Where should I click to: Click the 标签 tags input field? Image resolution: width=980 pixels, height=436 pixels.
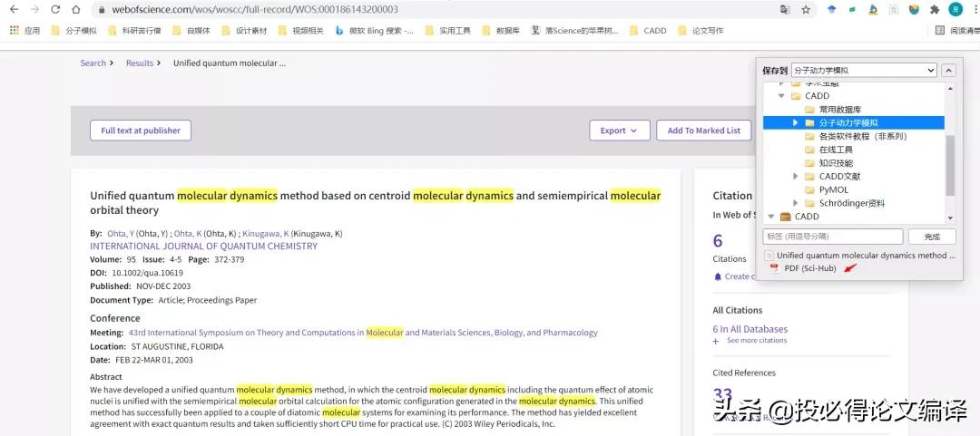coord(832,237)
